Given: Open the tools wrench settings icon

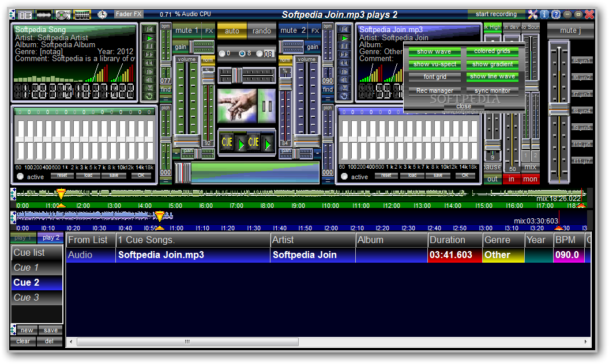Looking at the screenshot, I should coord(532,14).
